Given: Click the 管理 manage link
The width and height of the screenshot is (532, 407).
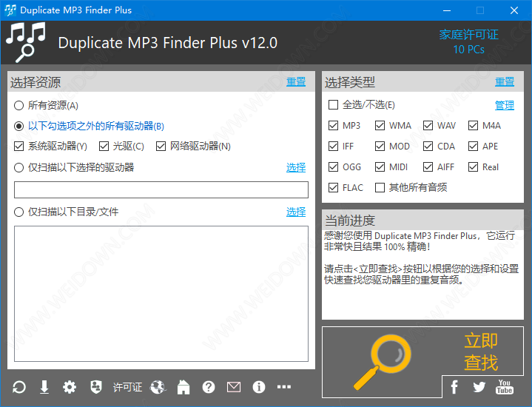Looking at the screenshot, I should tap(505, 105).
